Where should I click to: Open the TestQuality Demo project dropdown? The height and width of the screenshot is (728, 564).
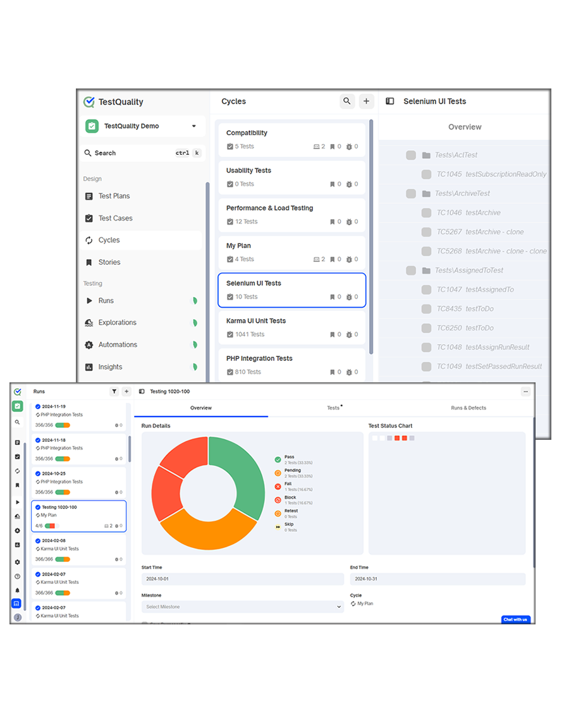click(145, 126)
